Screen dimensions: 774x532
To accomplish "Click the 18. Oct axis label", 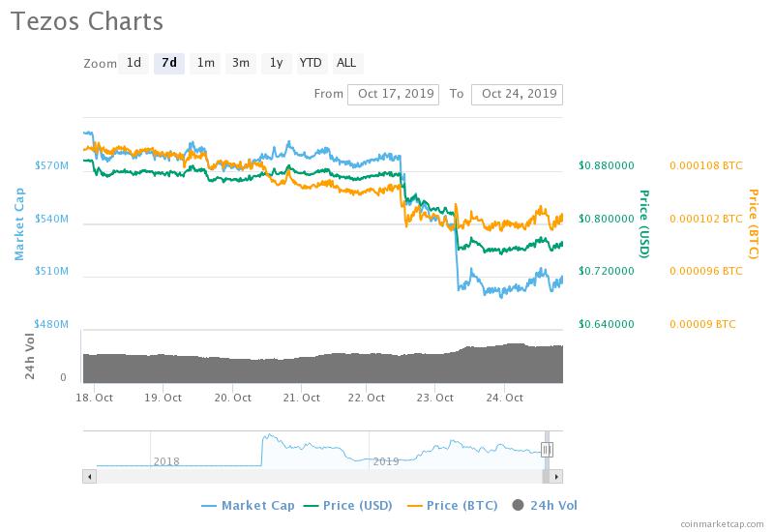I will point(94,398).
